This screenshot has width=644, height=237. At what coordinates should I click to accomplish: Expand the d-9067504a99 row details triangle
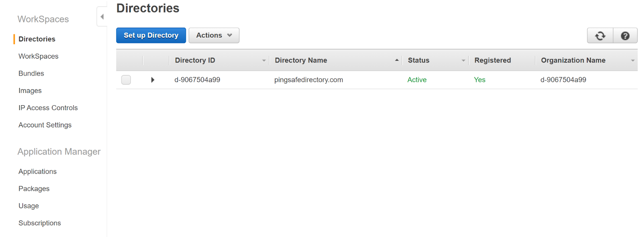(153, 80)
